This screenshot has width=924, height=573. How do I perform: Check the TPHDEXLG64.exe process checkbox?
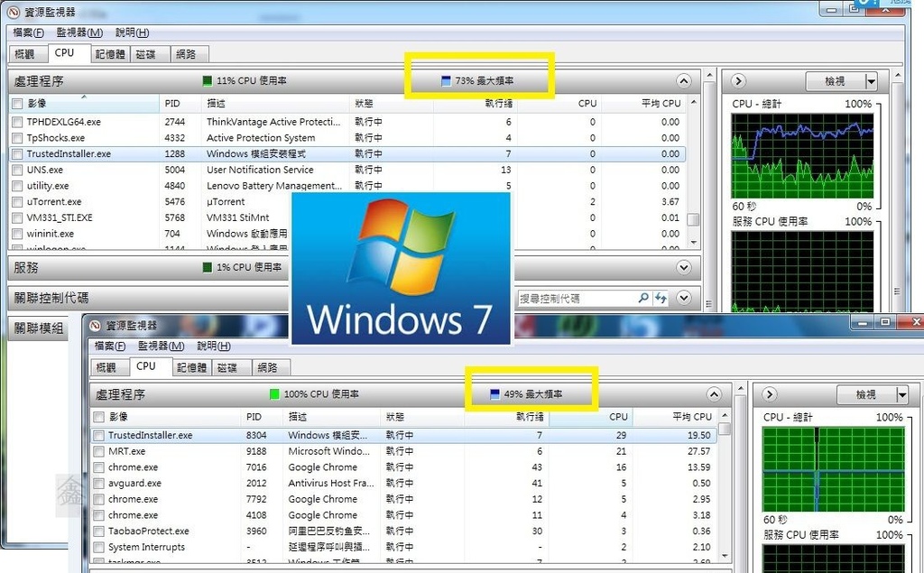[x=17, y=122]
